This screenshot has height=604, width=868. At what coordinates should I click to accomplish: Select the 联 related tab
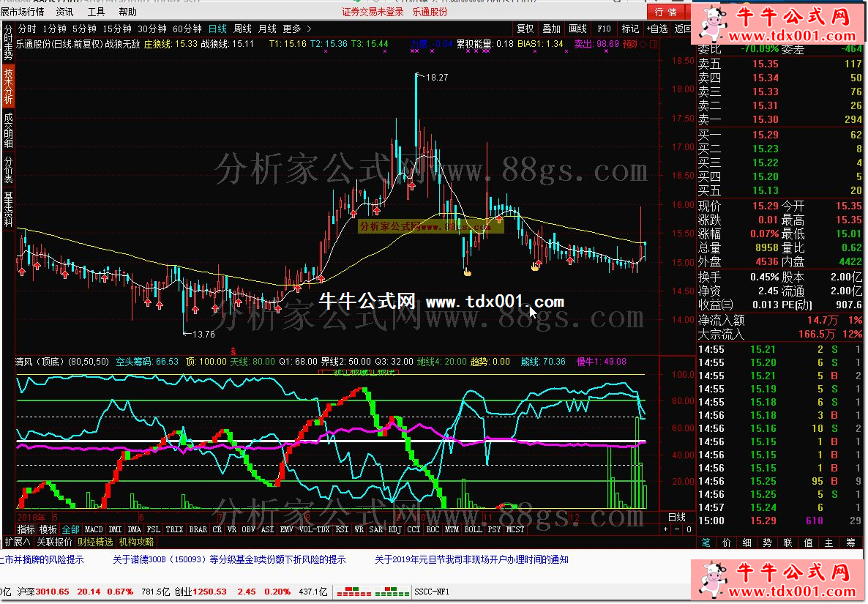787,543
